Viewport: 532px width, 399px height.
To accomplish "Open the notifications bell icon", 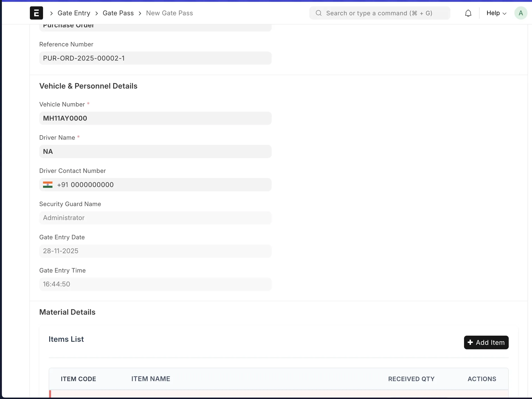I will 468,13.
